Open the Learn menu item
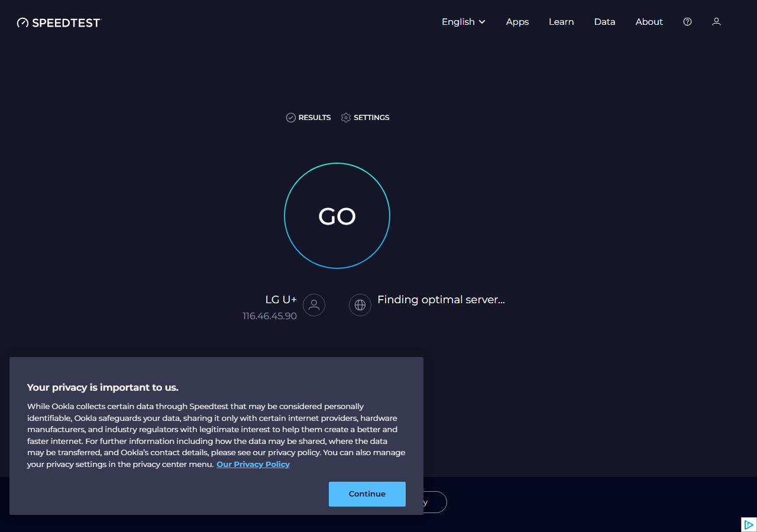The height and width of the screenshot is (532, 757). pyautogui.click(x=561, y=22)
